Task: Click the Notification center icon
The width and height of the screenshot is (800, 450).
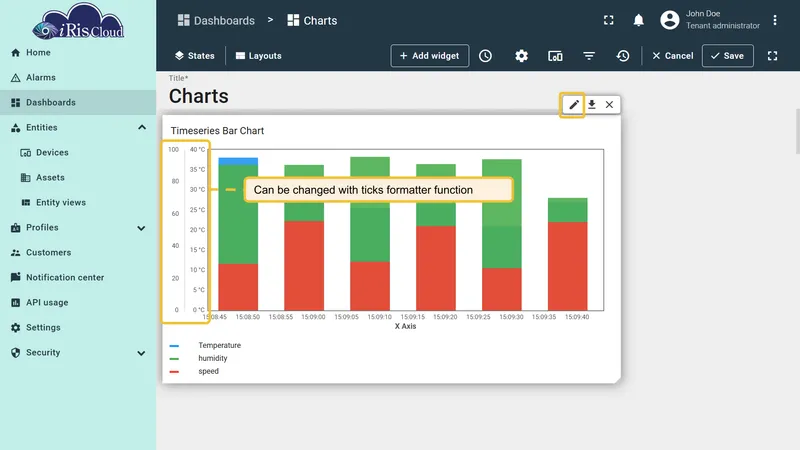Action: (15, 277)
